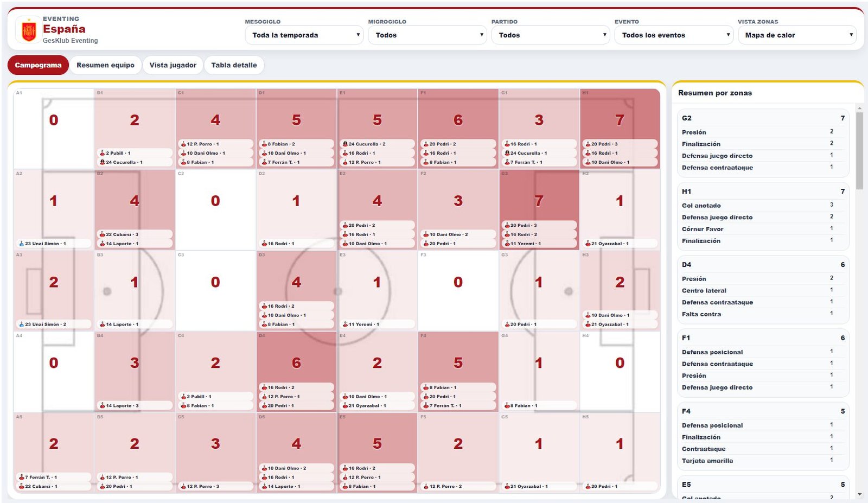
Task: Switch to Resumen equipo tab
Action: 105,65
